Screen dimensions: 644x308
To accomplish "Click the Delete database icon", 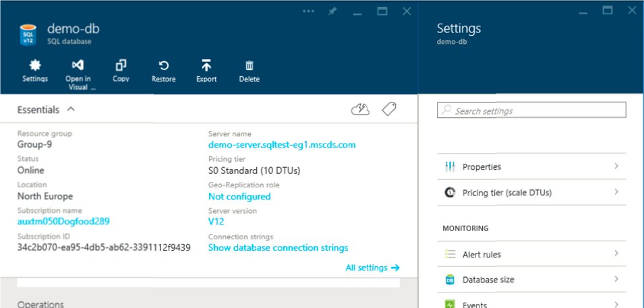I will 250,65.
